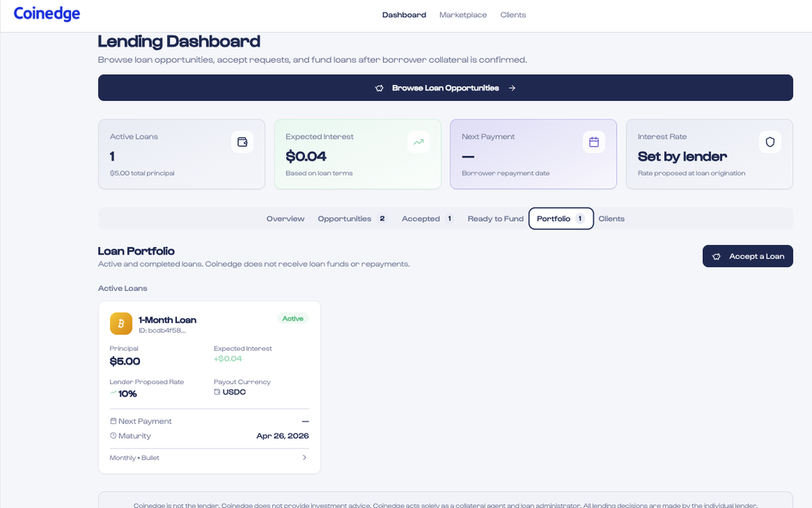Click the shield icon on Interest Rate card
The image size is (812, 508).
[770, 142]
